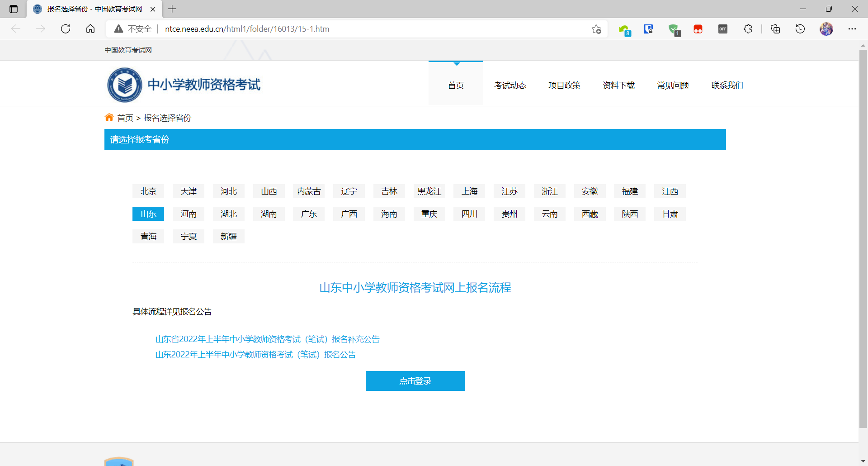Open the tab actions menu icon
868x466 pixels.
[14, 9]
